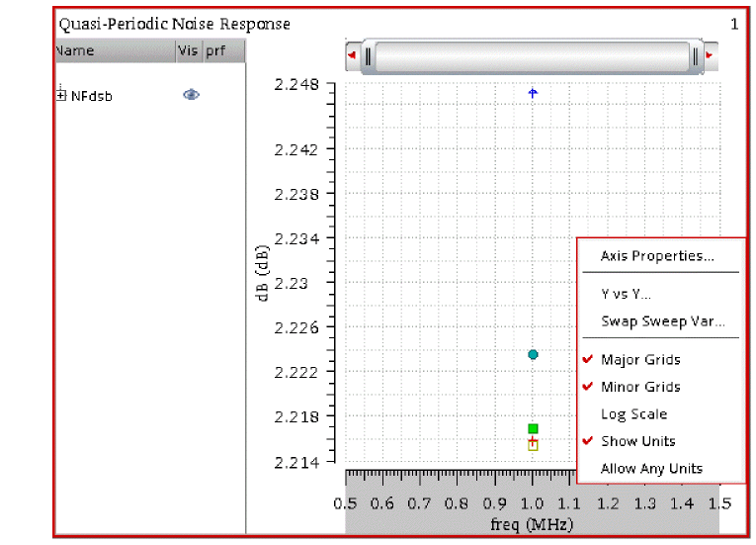Screen dimensions: 756x545
Task: Toggle Show Units checked option
Action: point(638,441)
